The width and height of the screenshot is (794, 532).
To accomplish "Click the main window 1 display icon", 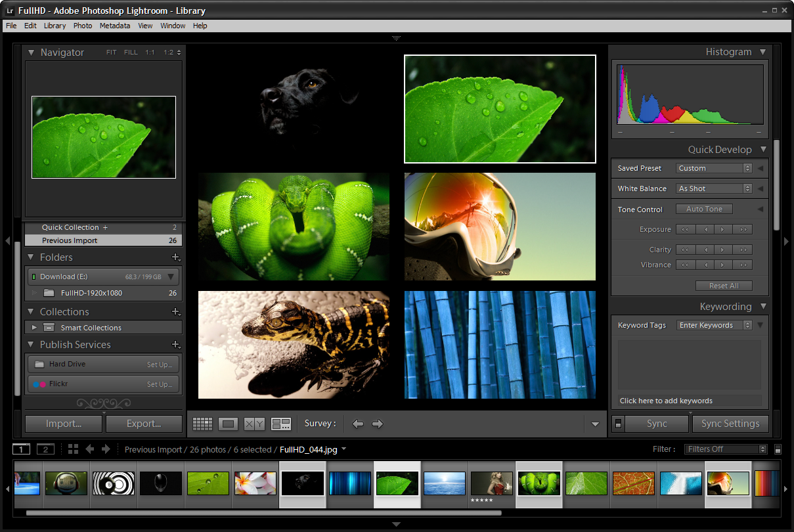I will pyautogui.click(x=22, y=449).
